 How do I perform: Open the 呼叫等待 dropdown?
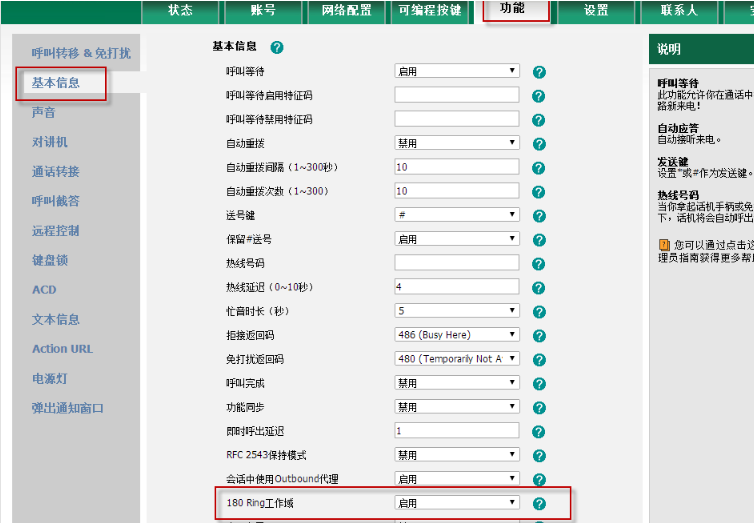pos(457,71)
